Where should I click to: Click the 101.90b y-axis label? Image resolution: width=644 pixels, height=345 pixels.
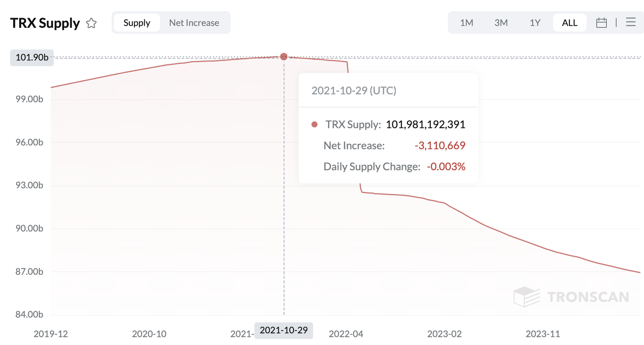(x=31, y=57)
